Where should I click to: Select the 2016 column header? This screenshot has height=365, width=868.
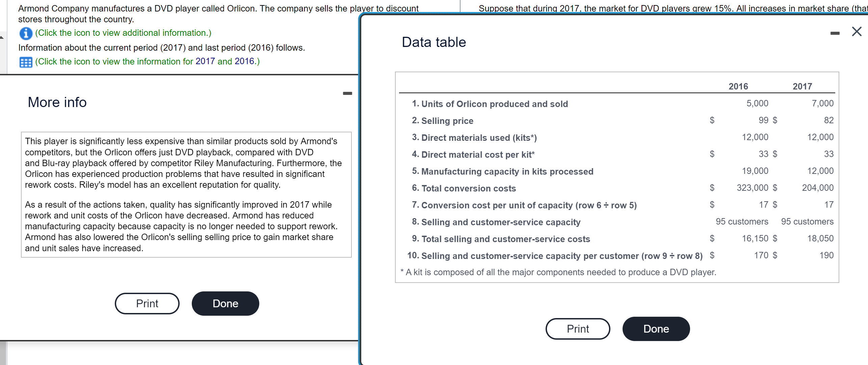739,86
